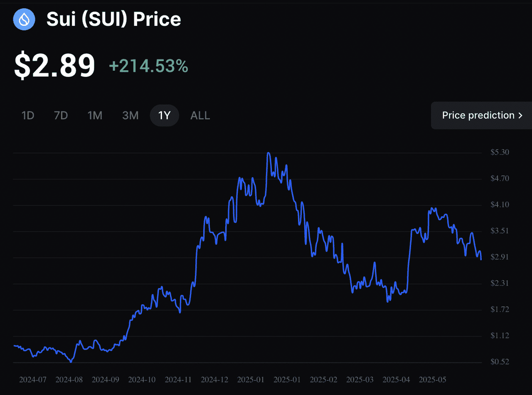Click the 2024-09 date axis label
Viewport: 532px width, 395px height.
tap(106, 380)
